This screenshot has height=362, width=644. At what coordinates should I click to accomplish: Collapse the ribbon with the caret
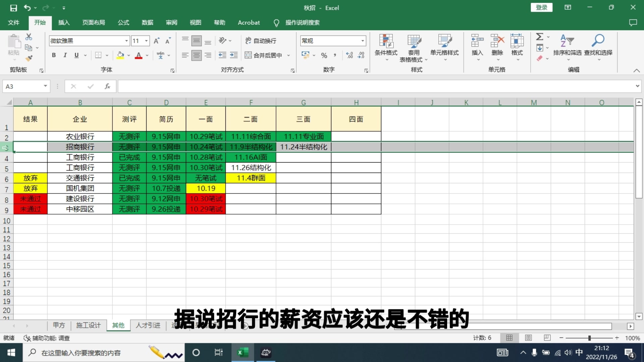[x=636, y=70]
